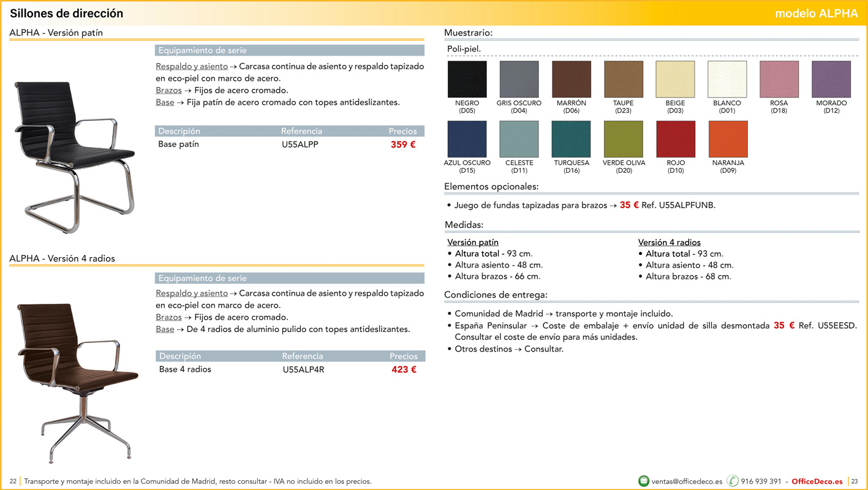Select the NARANJA (D09) swatch
868x490 pixels.
click(x=728, y=139)
